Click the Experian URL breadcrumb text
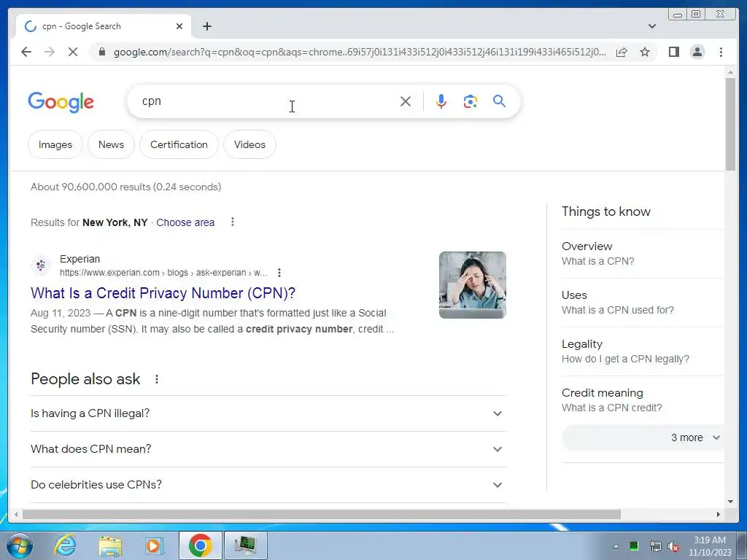The height and width of the screenshot is (560, 747). click(163, 273)
